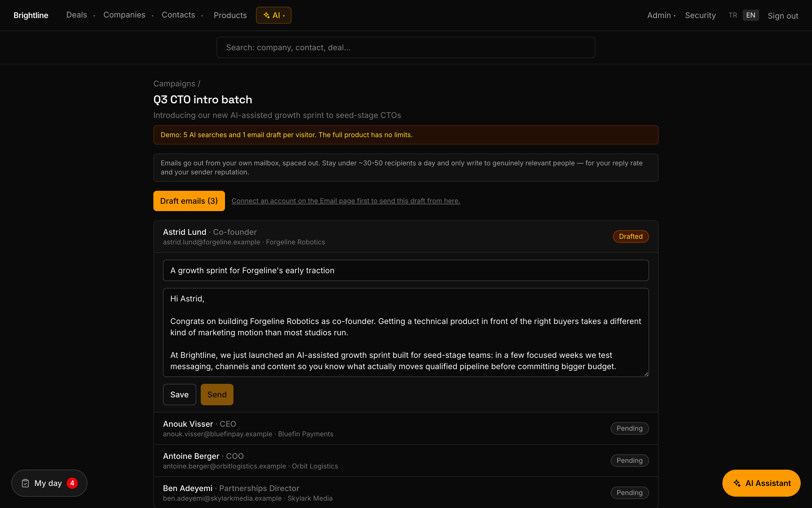Click ben.adeyemi@skylarkmedia.example address
This screenshot has height=508, width=812.
(222, 499)
